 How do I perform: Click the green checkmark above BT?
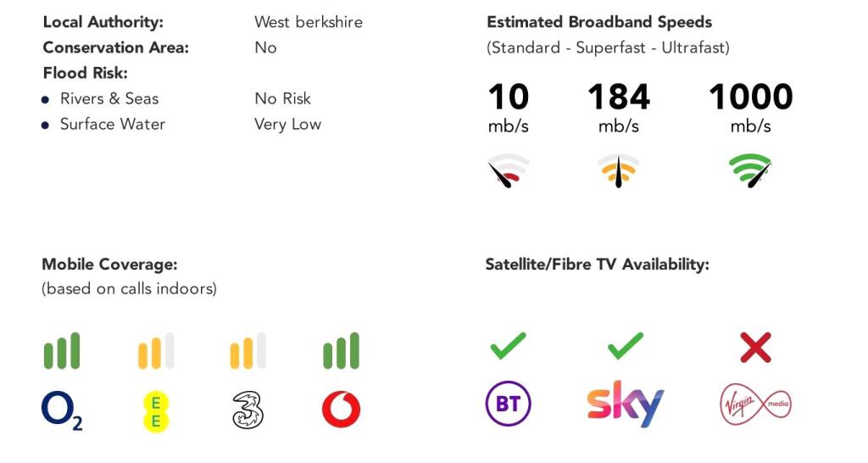coord(508,346)
